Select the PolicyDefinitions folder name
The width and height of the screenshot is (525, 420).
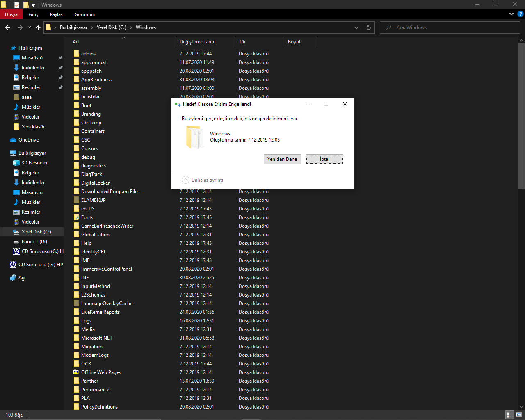tap(99, 407)
